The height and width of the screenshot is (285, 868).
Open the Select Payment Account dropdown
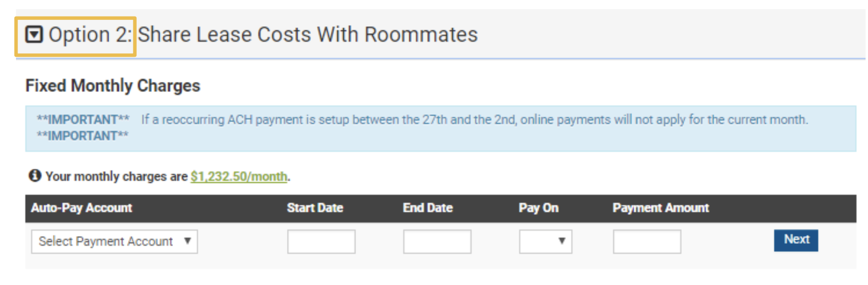pyautogui.click(x=114, y=241)
